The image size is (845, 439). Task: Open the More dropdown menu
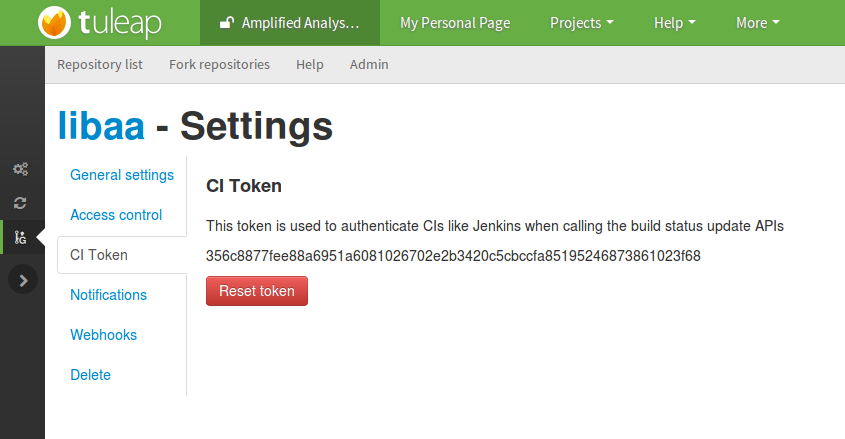coord(758,23)
